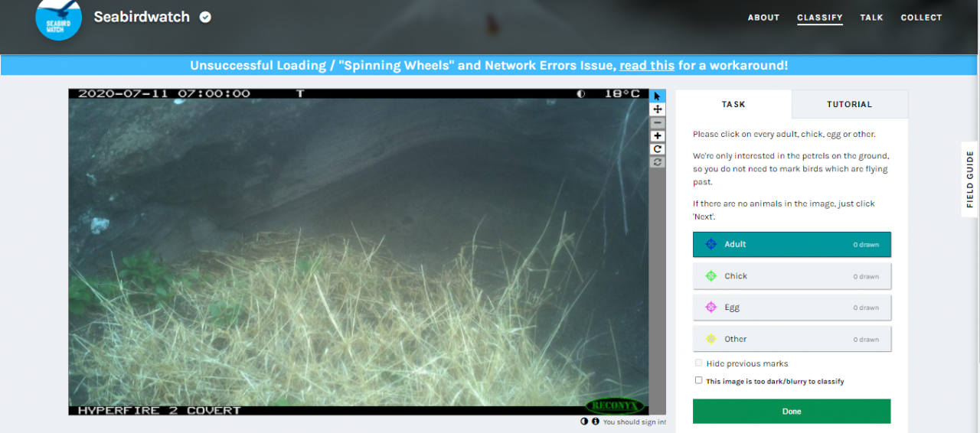Select the Egg marking tool
The image size is (980, 433).
[792, 308]
